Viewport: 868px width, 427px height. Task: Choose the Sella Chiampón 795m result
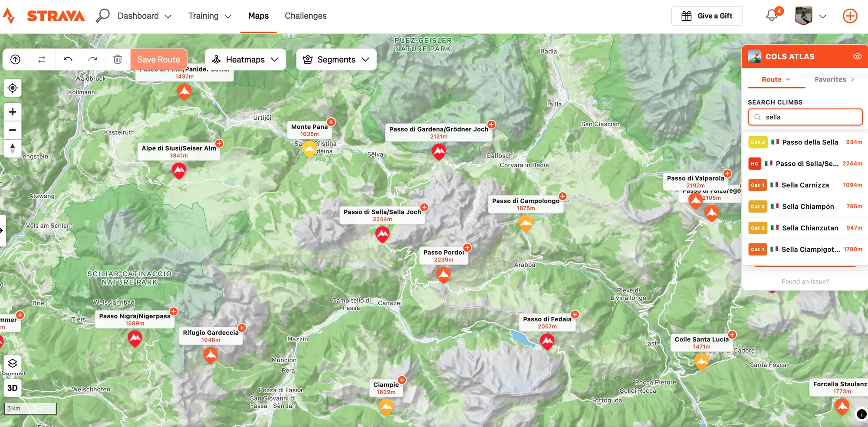click(806, 207)
